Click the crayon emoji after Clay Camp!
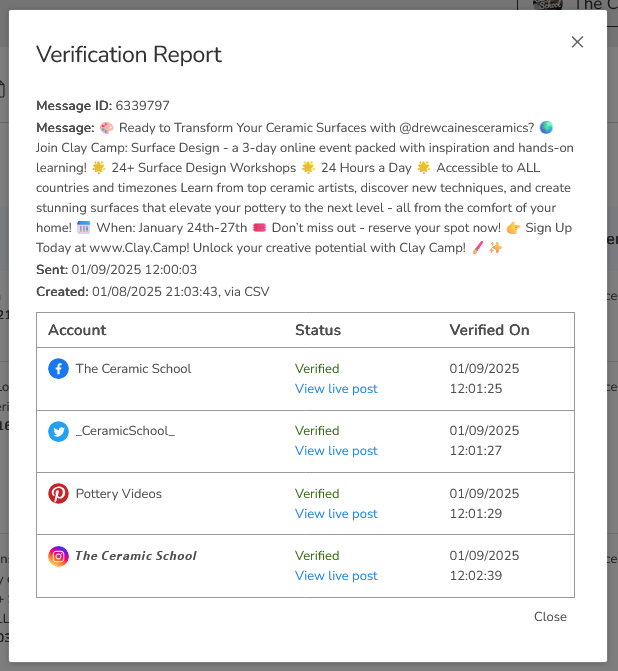The height and width of the screenshot is (671, 618). point(478,247)
